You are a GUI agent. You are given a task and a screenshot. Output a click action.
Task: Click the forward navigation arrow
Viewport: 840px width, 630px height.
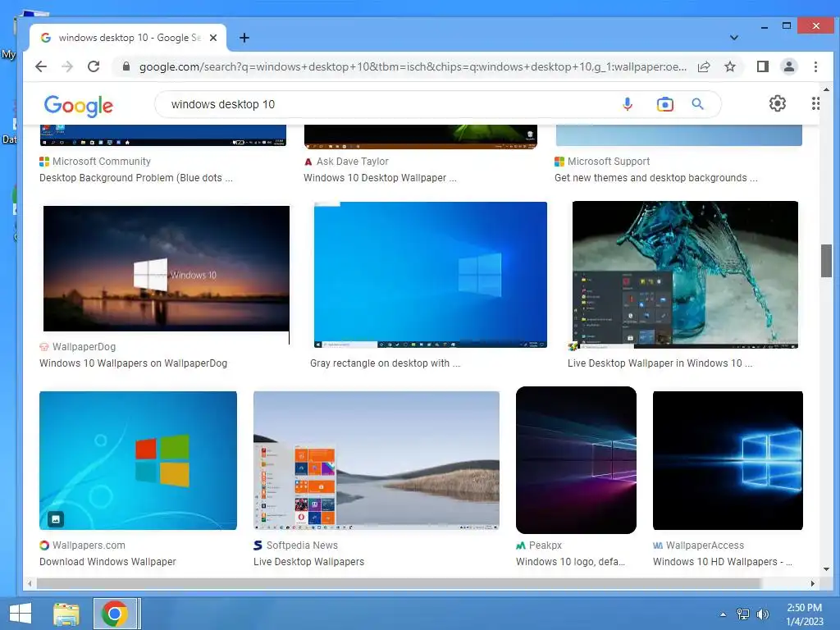(67, 66)
